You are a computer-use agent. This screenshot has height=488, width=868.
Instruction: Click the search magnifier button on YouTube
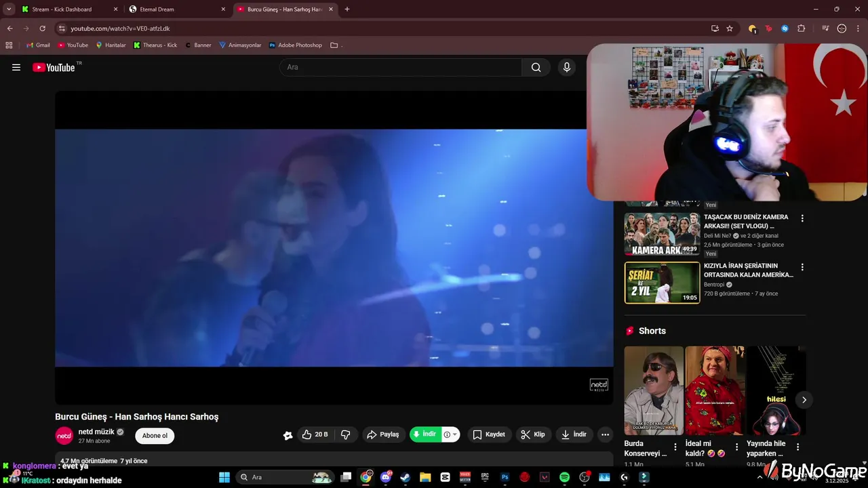536,67
